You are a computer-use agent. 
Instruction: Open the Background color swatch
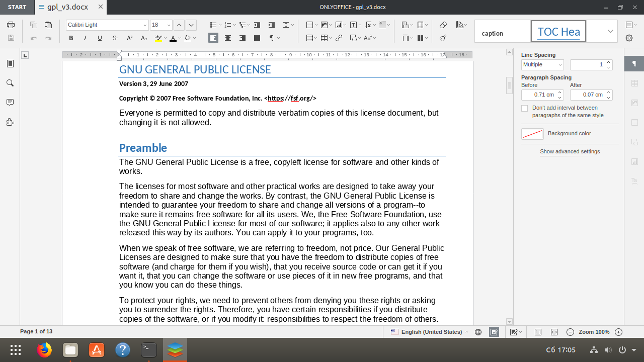(x=532, y=134)
